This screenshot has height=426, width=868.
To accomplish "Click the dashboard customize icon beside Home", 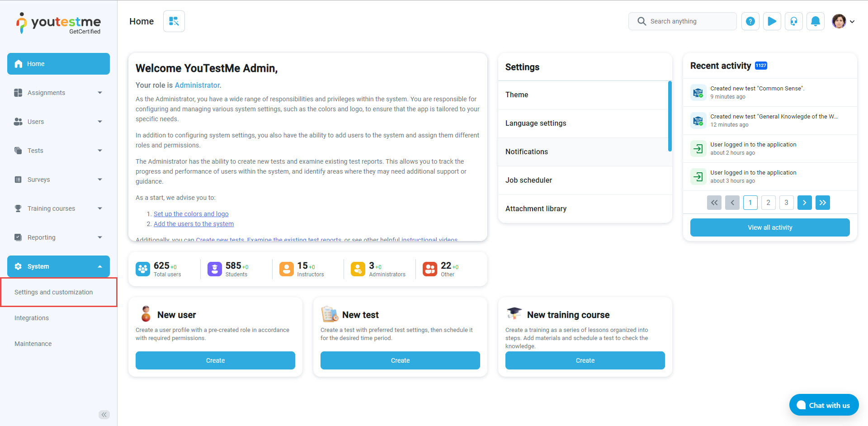I will click(174, 21).
